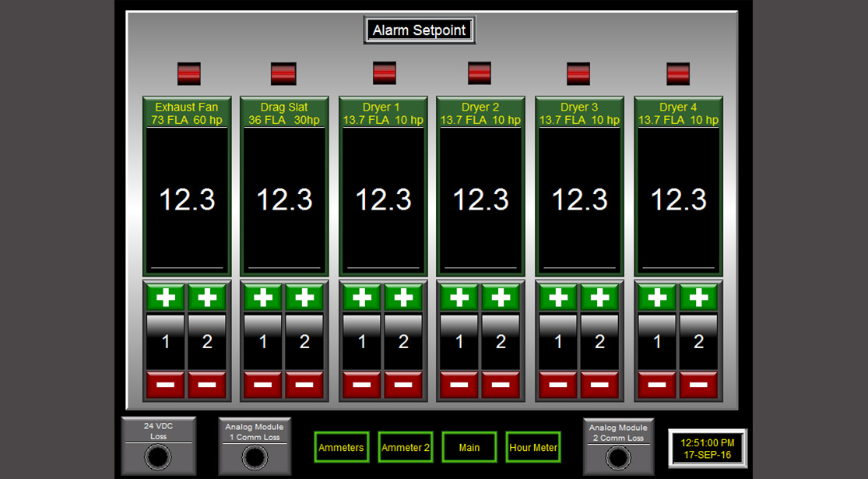This screenshot has width=868, height=479.
Task: Decrease Dryer 1 setpoint digit 2 with minus
Action: pos(403,385)
